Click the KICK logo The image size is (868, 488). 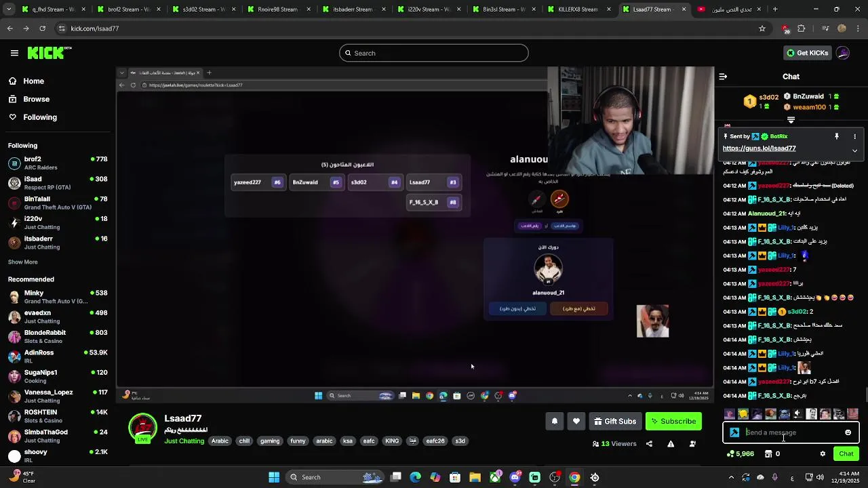(x=50, y=53)
